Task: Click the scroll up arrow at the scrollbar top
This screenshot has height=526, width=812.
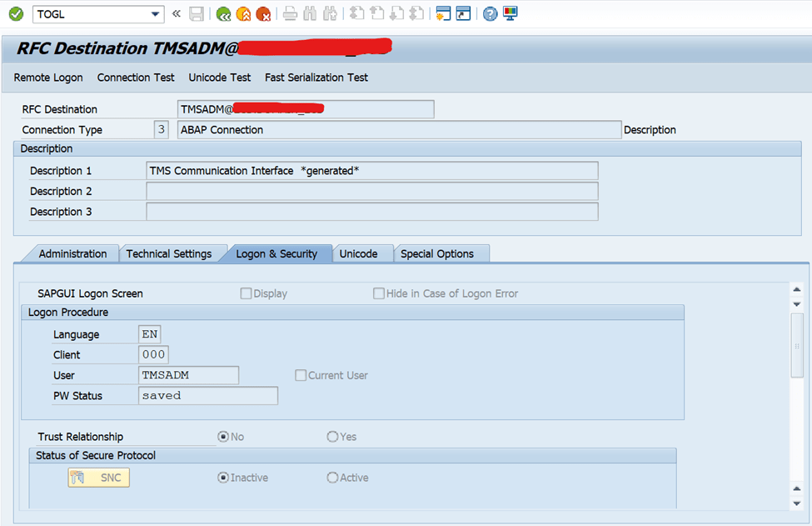Action: pyautogui.click(x=797, y=290)
